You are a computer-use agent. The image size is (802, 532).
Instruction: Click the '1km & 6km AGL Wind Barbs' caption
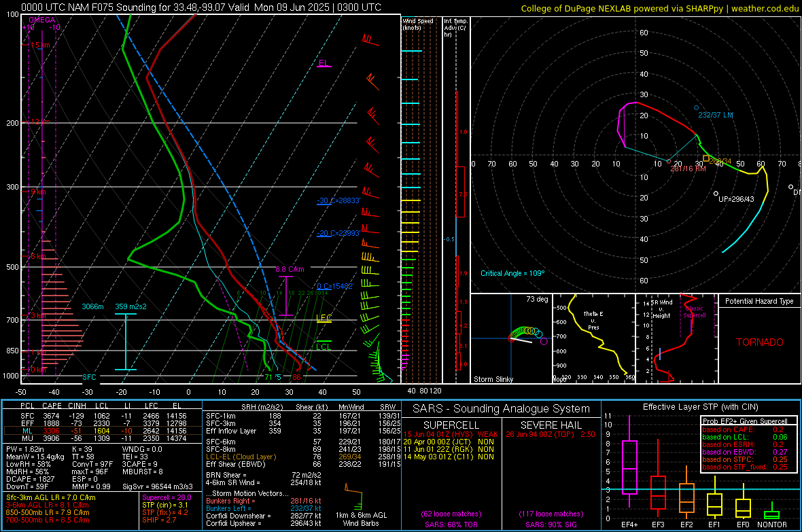[x=361, y=519]
